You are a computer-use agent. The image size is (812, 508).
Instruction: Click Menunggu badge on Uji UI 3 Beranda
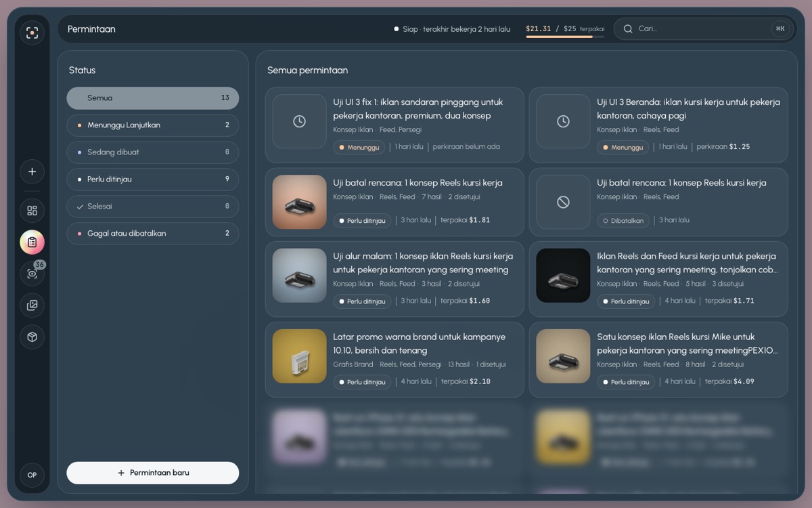click(623, 147)
